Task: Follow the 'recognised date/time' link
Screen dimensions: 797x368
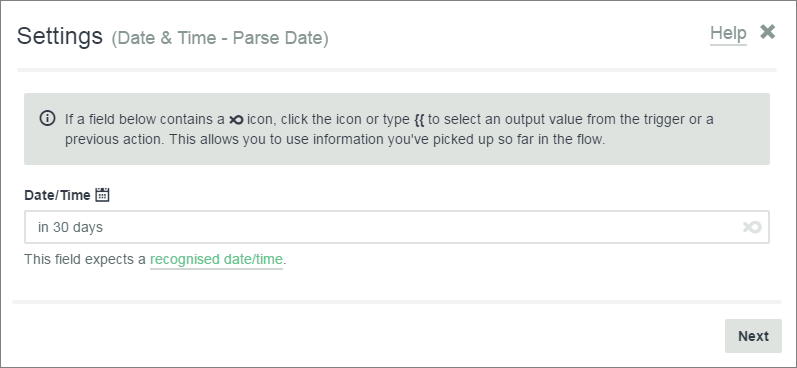Action: click(216, 260)
